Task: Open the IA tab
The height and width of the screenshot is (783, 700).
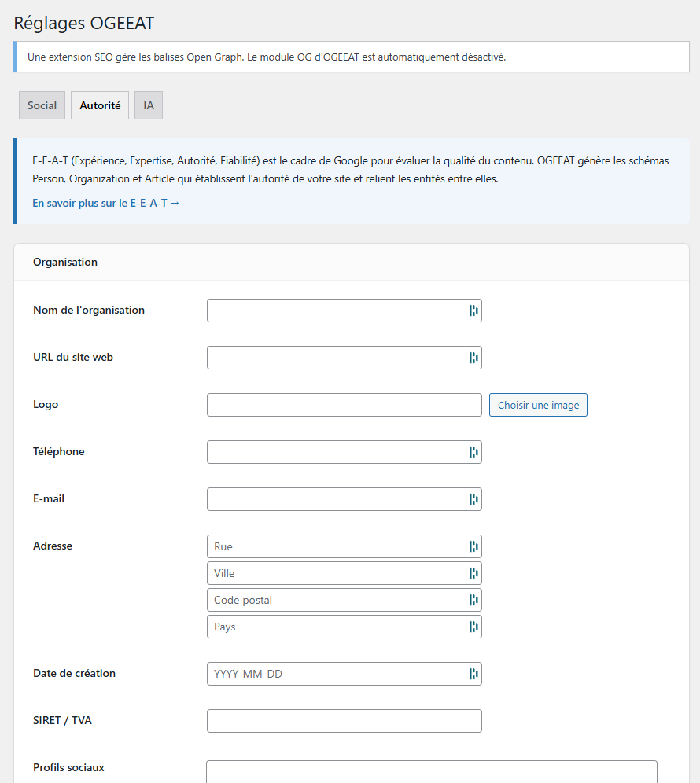Action: [148, 105]
